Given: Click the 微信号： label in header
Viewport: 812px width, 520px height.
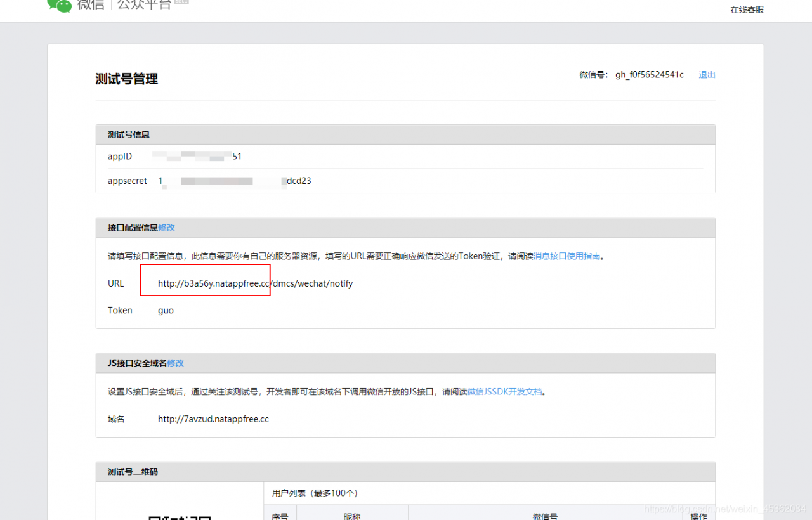Looking at the screenshot, I should (594, 75).
